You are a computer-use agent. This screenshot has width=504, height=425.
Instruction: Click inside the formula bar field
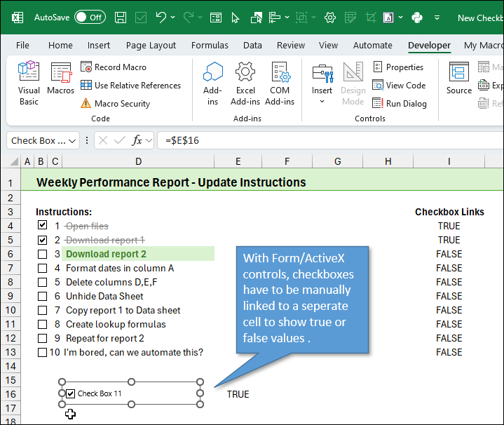tap(315, 141)
